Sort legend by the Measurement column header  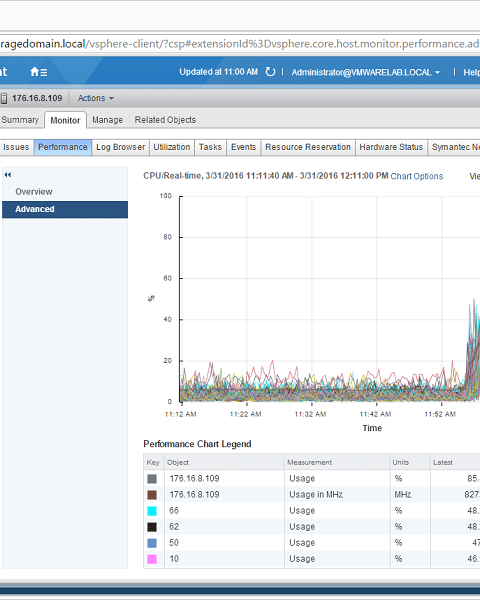tap(337, 462)
